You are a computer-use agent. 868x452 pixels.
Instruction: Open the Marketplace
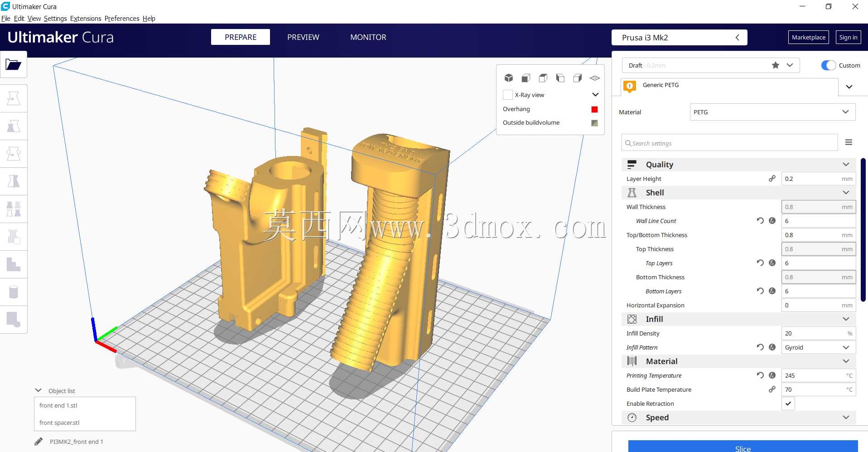(x=809, y=37)
